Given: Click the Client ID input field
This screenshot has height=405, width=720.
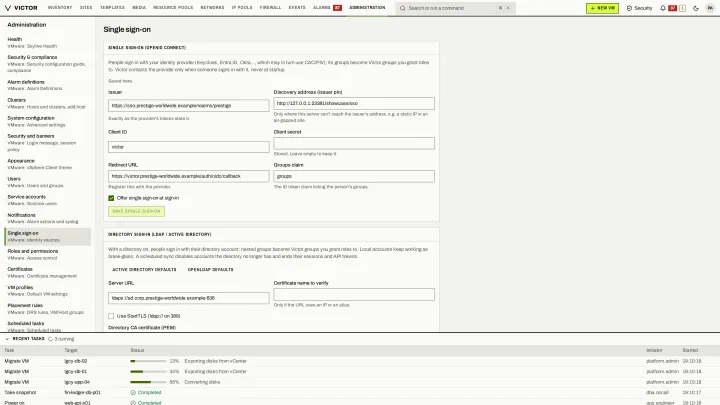Looking at the screenshot, I should [189, 147].
